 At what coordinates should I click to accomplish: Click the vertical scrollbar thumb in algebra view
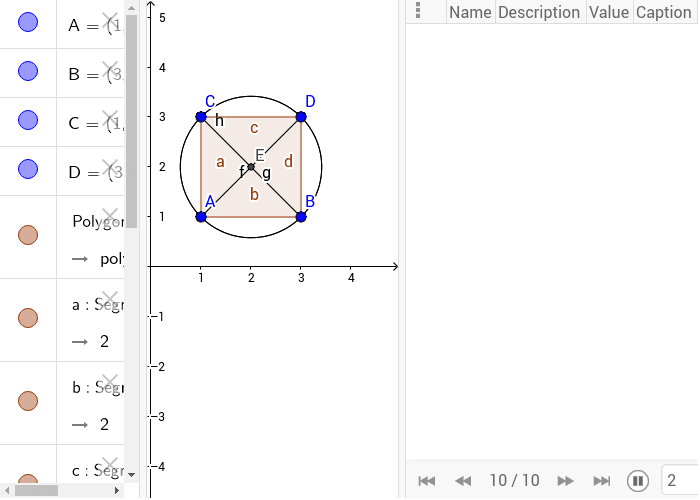coord(131,121)
